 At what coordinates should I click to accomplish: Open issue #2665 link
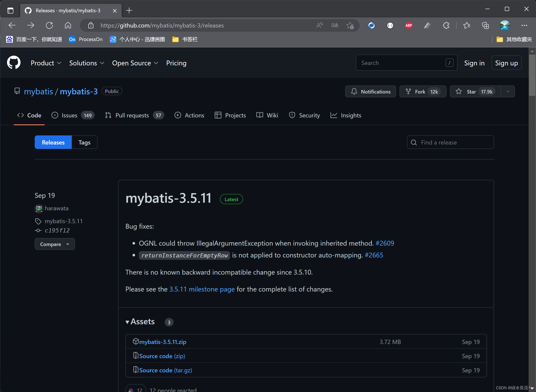374,255
